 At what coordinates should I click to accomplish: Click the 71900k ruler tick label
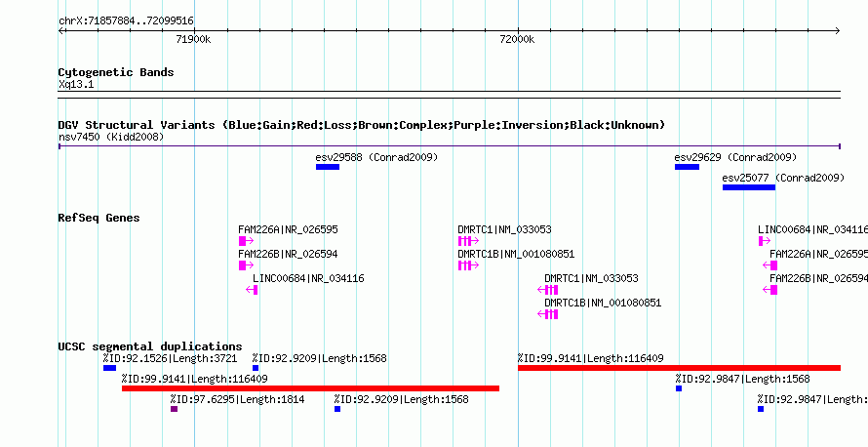pos(193,39)
